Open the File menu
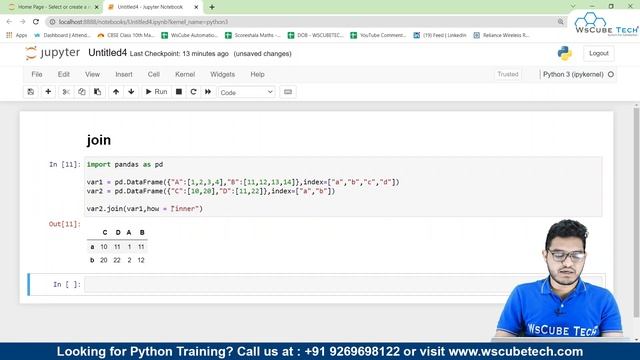 (x=37, y=74)
